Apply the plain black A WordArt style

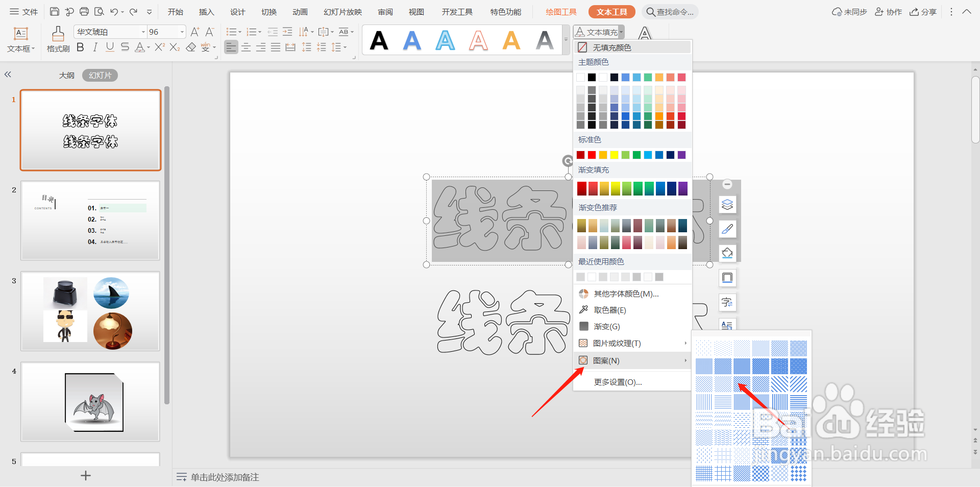tap(379, 40)
